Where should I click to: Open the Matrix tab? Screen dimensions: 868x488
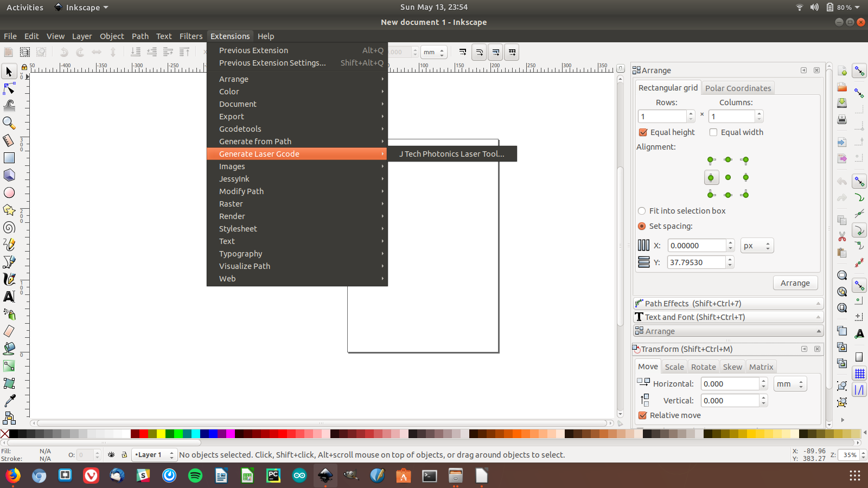click(x=761, y=367)
